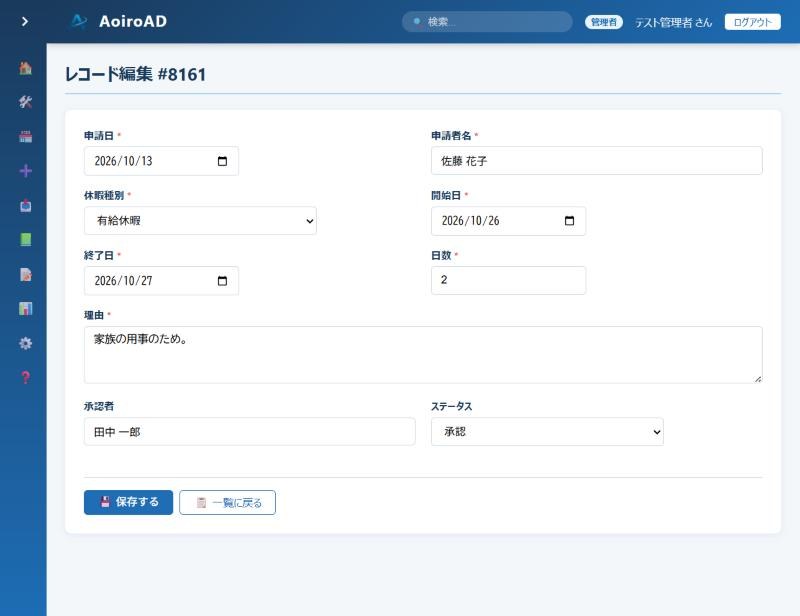Open the inbox tray sidebar icon
The width and height of the screenshot is (800, 616).
(x=26, y=205)
